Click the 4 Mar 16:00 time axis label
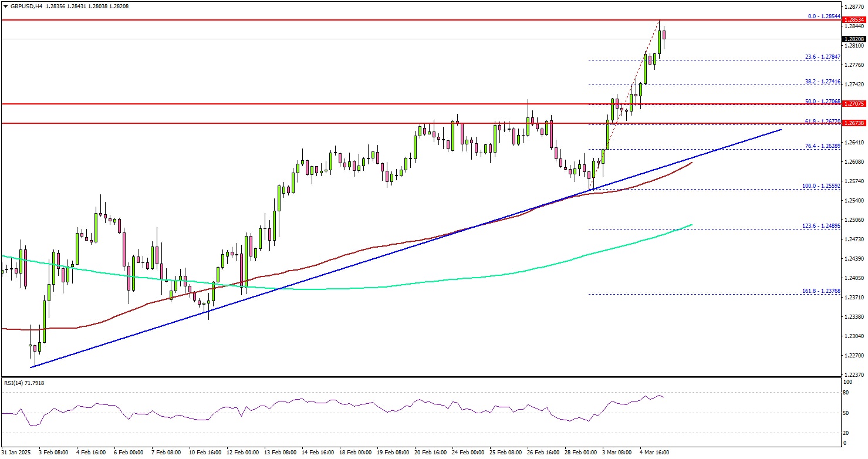This screenshot has height=459, width=868. 654,453
